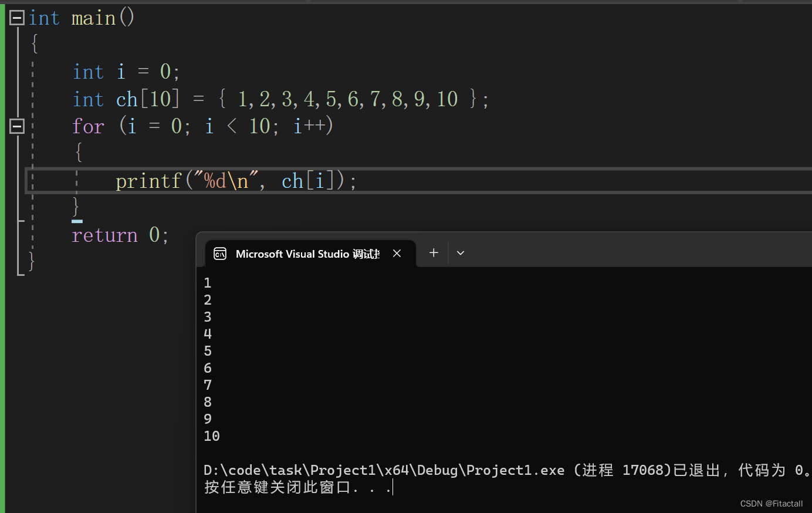Click console output line '10'
The height and width of the screenshot is (513, 812).
coord(212,436)
